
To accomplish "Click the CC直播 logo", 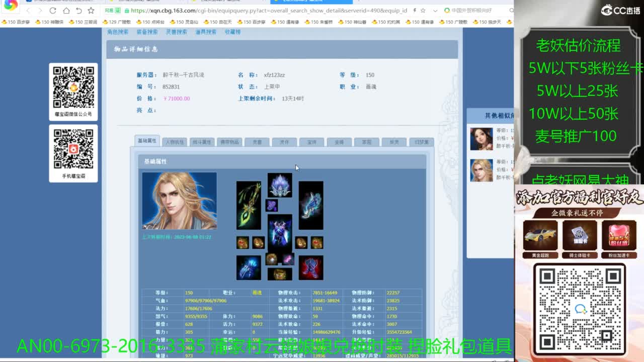I will click(620, 10).
